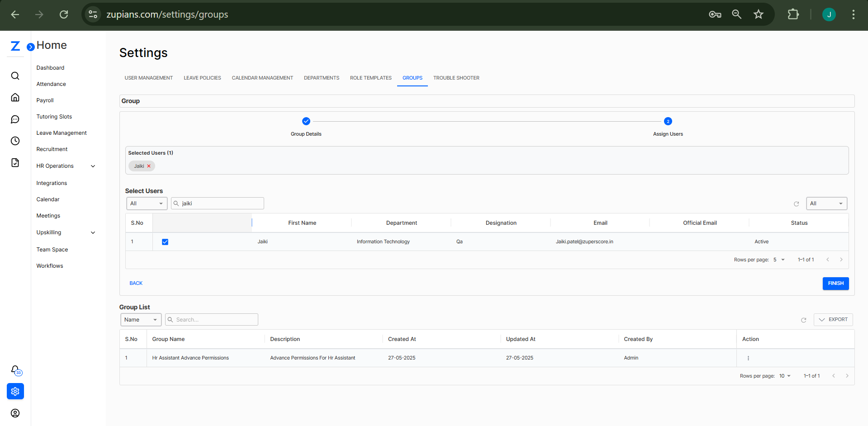Open user profile icon at sidebar bottom
The width and height of the screenshot is (868, 426).
point(15,413)
